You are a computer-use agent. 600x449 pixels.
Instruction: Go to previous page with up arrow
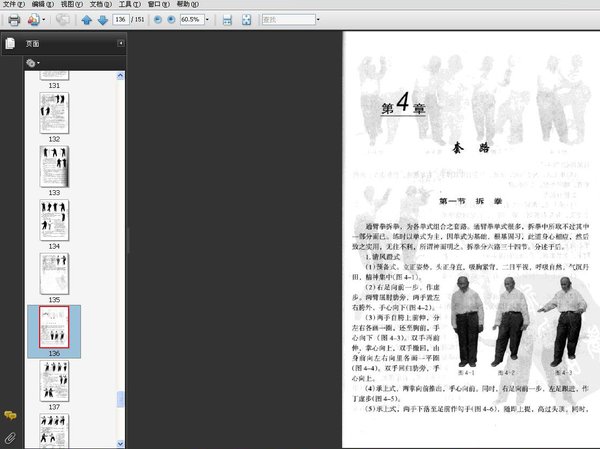[x=86, y=20]
